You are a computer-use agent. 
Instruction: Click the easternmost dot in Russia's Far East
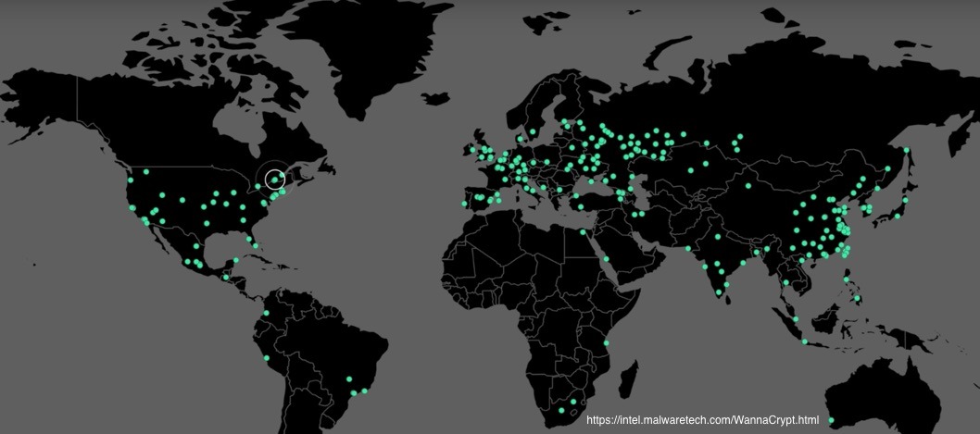907,151
